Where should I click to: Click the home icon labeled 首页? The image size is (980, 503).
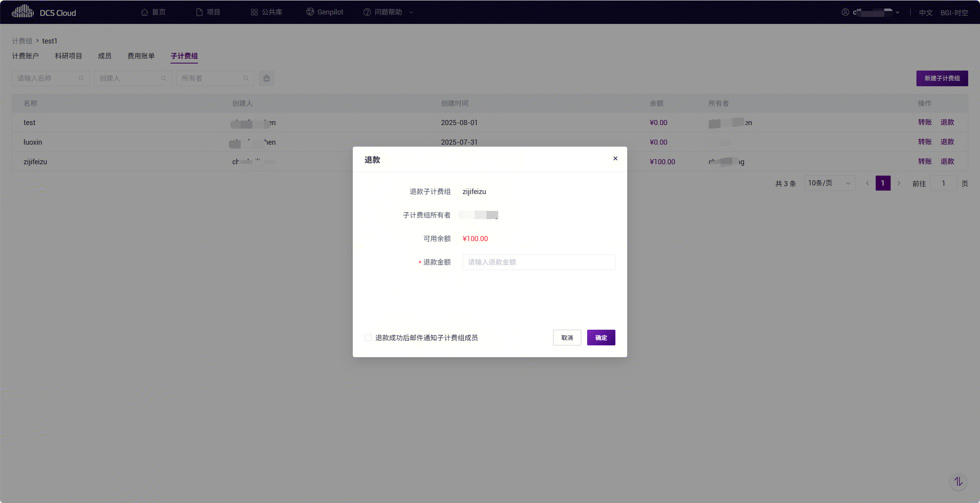pyautogui.click(x=145, y=12)
